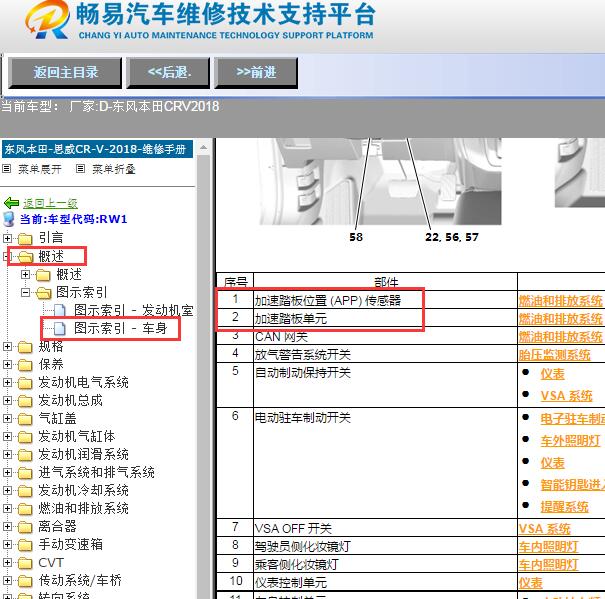
Task: Expand the 离合器 tree node
Action: [7, 526]
